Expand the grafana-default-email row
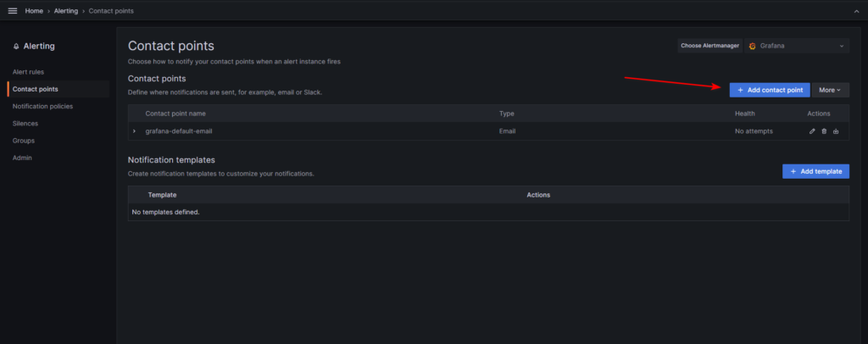 134,131
